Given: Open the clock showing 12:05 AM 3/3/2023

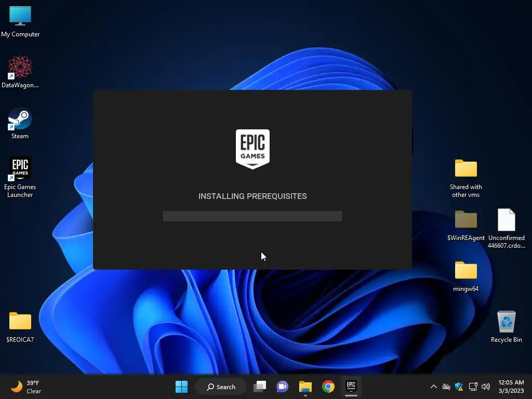Looking at the screenshot, I should 511,387.
